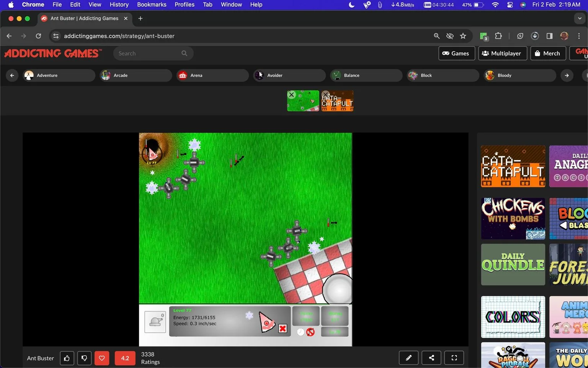Toggle the Chrome side panel
588x368 pixels.
coord(549,36)
